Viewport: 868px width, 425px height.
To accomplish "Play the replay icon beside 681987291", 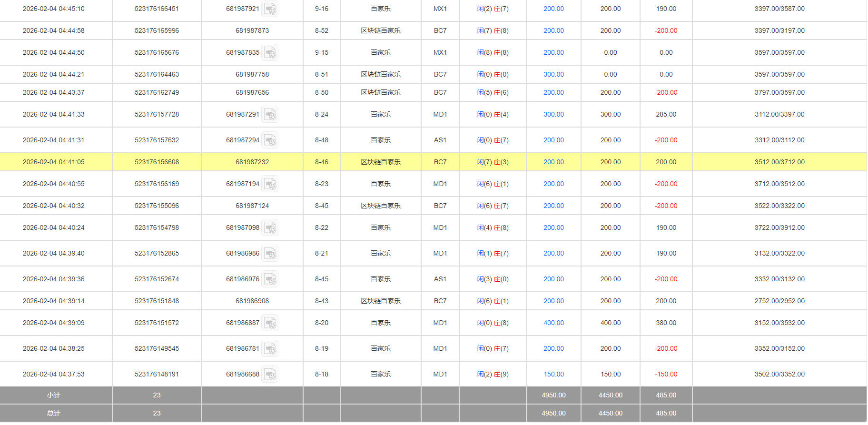I will pos(270,115).
